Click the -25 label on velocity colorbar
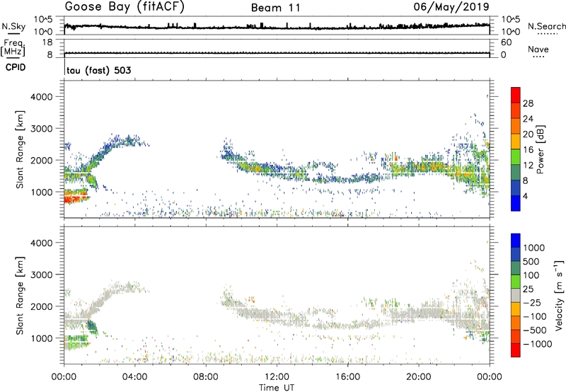Image resolution: width=566 pixels, height=392 pixels. 532,303
